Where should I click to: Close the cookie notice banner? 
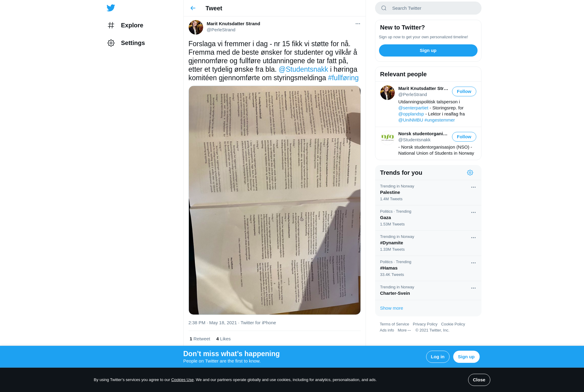(x=479, y=380)
